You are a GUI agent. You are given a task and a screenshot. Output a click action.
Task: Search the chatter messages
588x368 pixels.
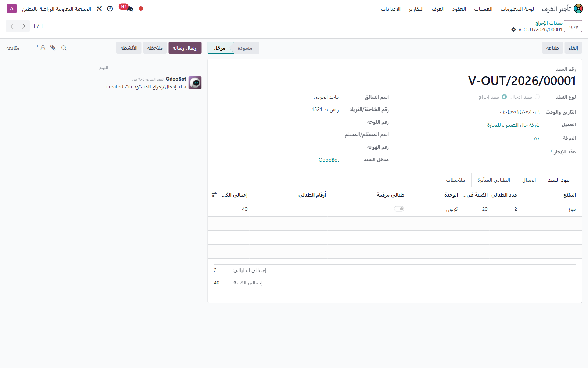point(64,48)
